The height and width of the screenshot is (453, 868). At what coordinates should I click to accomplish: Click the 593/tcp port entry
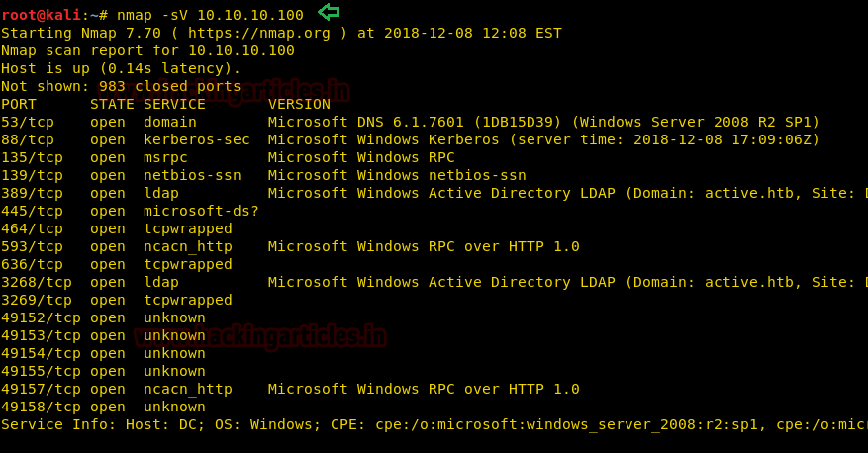tap(32, 246)
